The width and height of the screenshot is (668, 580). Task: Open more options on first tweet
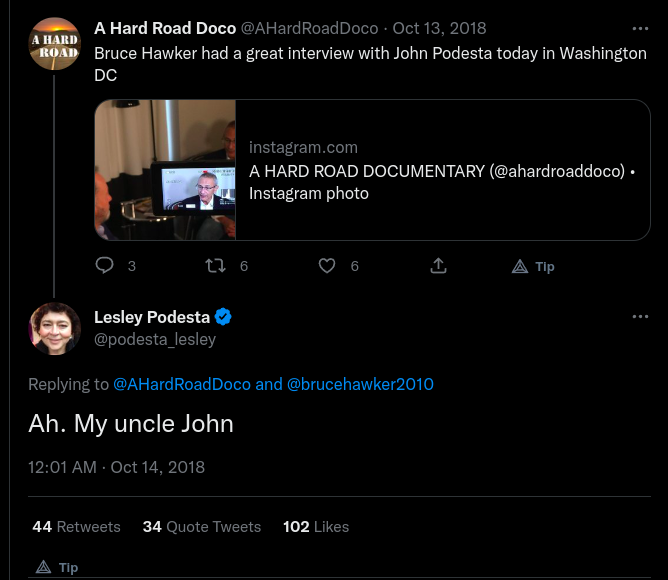click(640, 28)
